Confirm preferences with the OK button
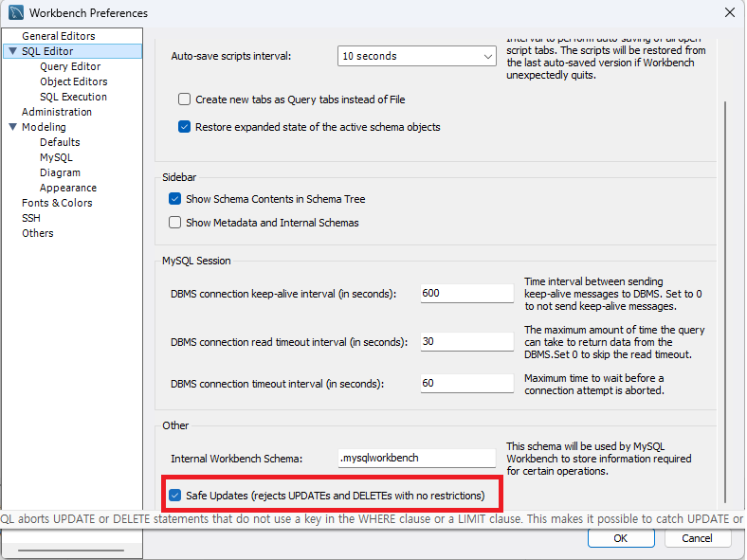 [x=621, y=538]
